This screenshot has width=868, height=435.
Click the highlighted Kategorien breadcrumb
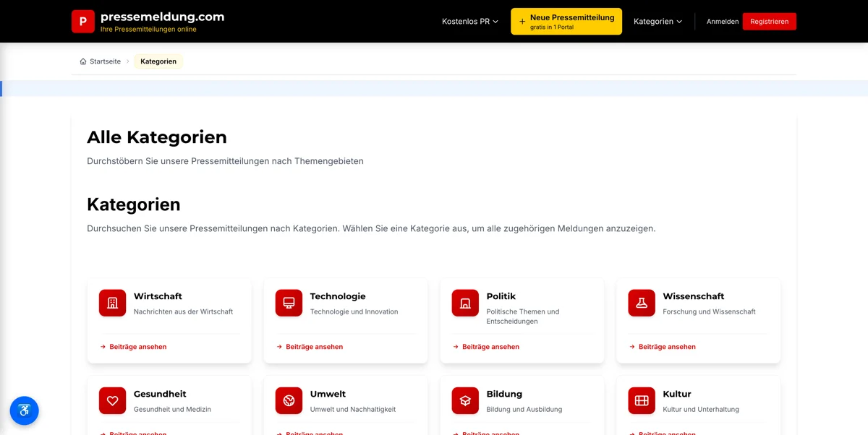158,61
